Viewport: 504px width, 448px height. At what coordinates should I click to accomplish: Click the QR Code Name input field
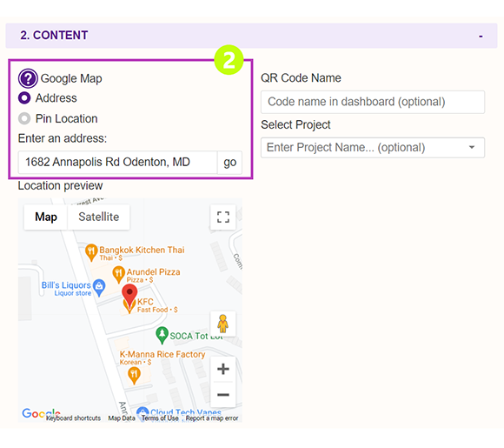[373, 102]
